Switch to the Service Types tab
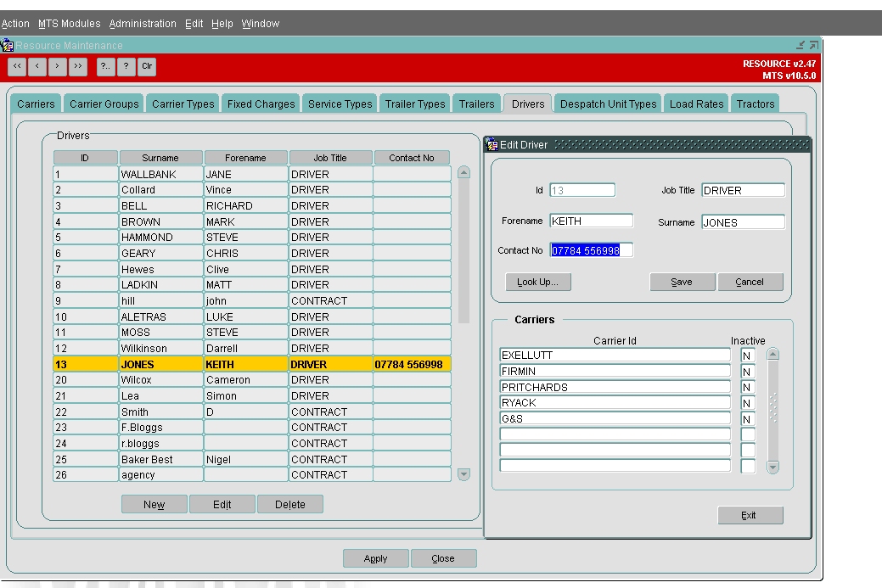 click(340, 104)
